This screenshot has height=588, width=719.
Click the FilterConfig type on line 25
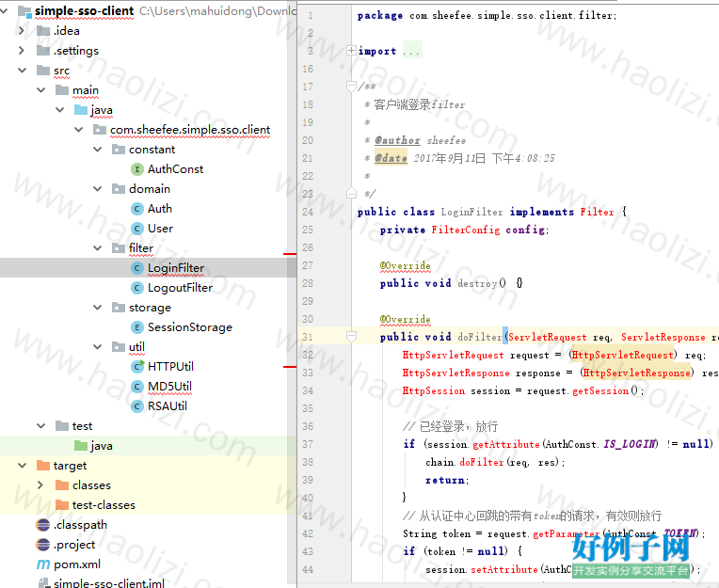coord(466,230)
